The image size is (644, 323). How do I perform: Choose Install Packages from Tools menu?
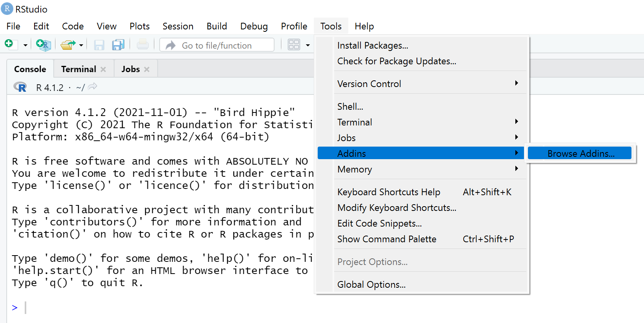tap(373, 45)
